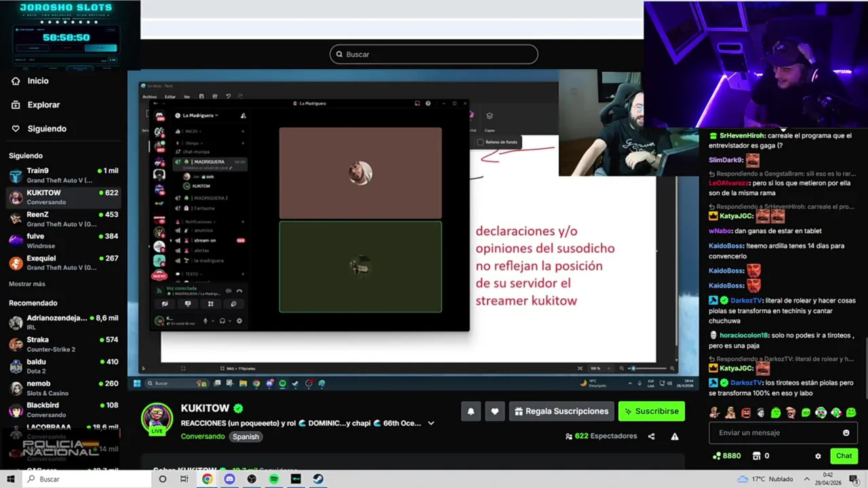Expand followed list with Mostrar más
The width and height of the screenshot is (868, 488).
[x=27, y=284]
